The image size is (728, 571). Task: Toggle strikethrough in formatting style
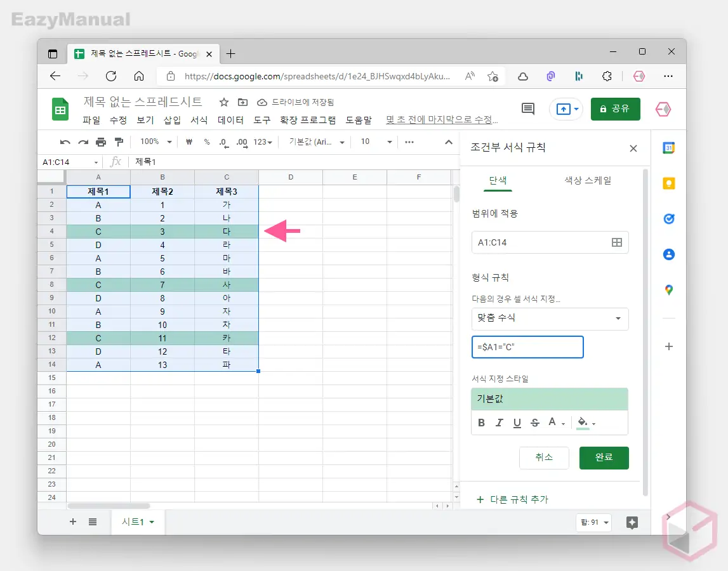click(535, 423)
